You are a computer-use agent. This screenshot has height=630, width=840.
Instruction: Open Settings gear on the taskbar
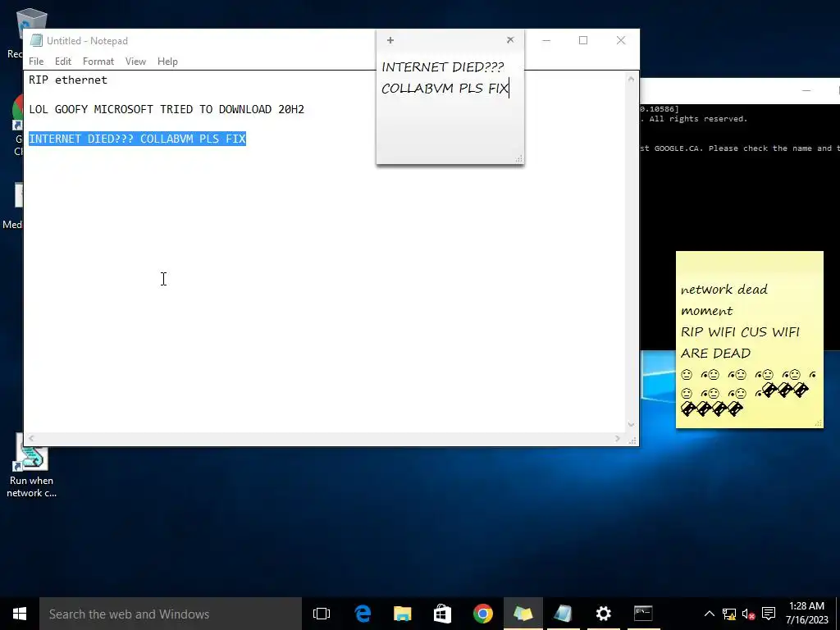[x=603, y=614]
